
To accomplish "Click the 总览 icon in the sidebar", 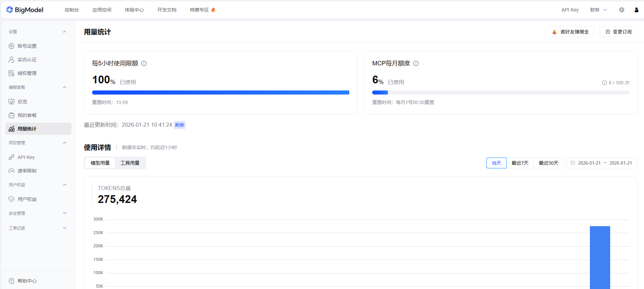I will click(x=12, y=101).
